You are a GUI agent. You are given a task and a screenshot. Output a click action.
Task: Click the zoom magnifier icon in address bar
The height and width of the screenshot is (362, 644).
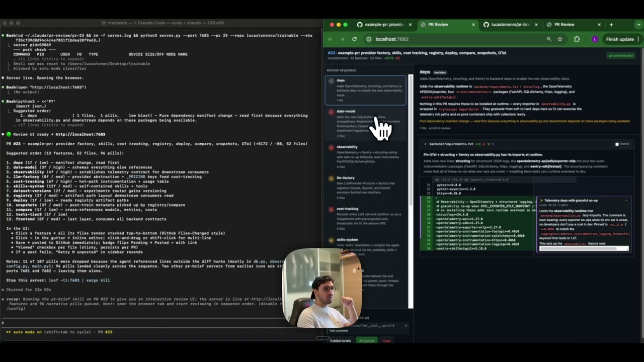click(x=549, y=39)
